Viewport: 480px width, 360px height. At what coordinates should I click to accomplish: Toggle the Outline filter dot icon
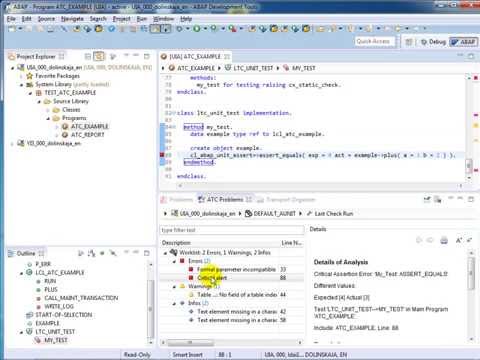102,253
